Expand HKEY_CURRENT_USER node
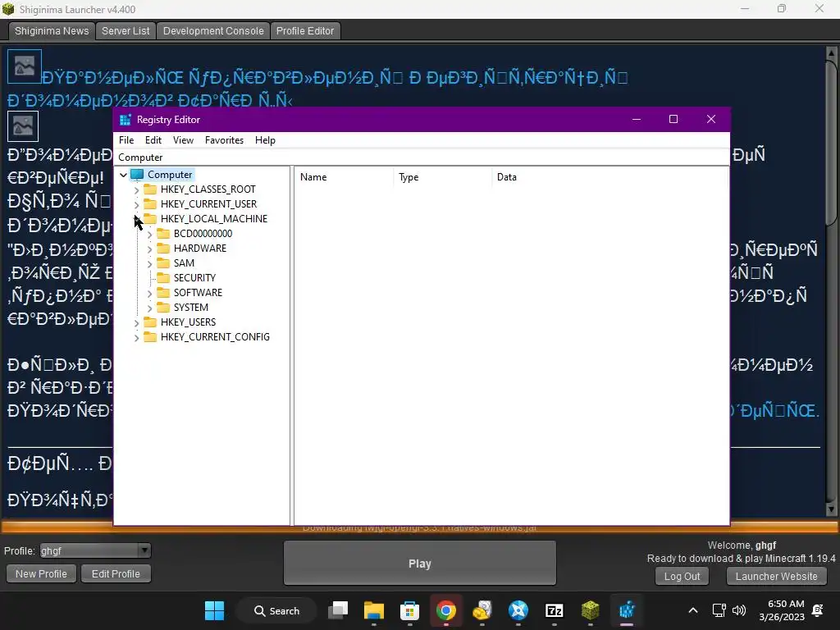 (x=137, y=204)
